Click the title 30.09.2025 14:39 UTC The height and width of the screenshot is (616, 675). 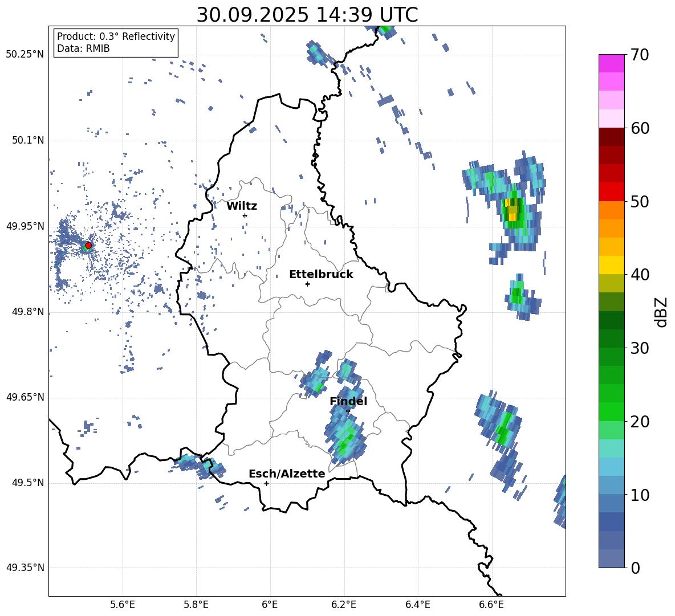[307, 15]
